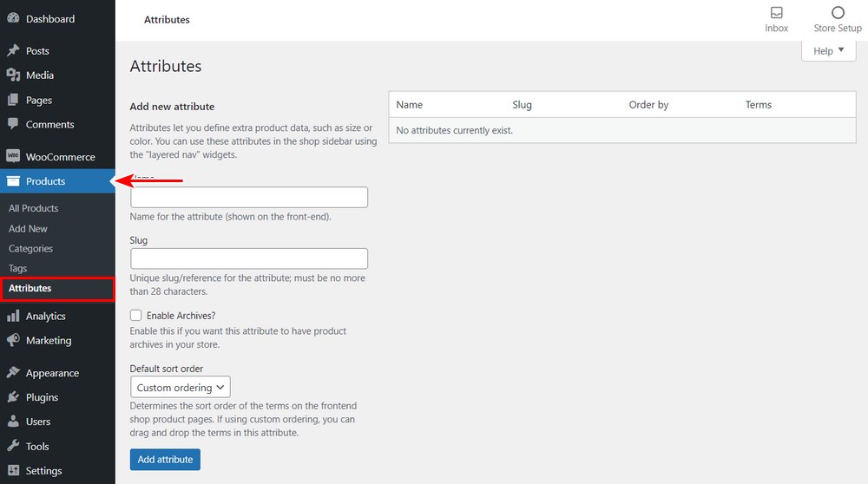Viewport: 868px width, 484px height.
Task: Select Add New product submenu link
Action: 28,228
